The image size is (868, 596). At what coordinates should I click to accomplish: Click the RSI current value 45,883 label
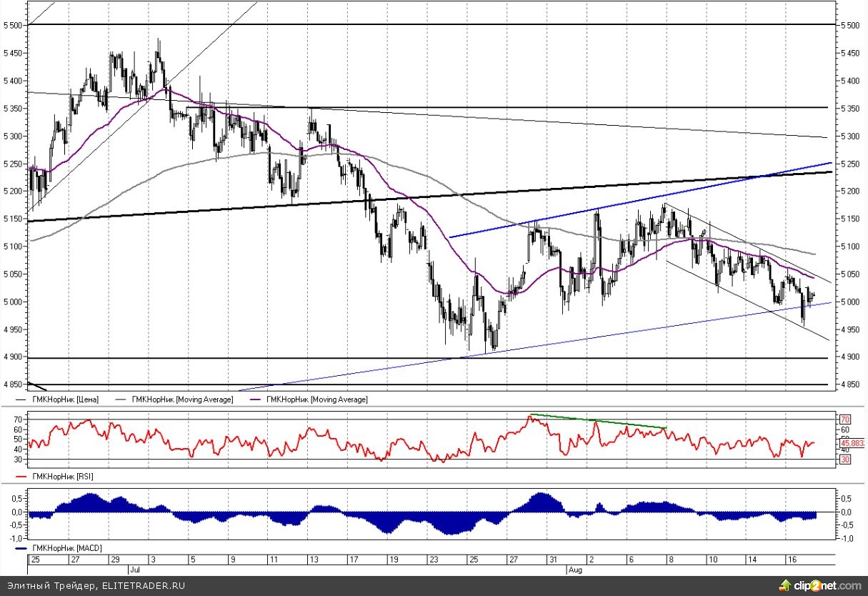[x=852, y=443]
